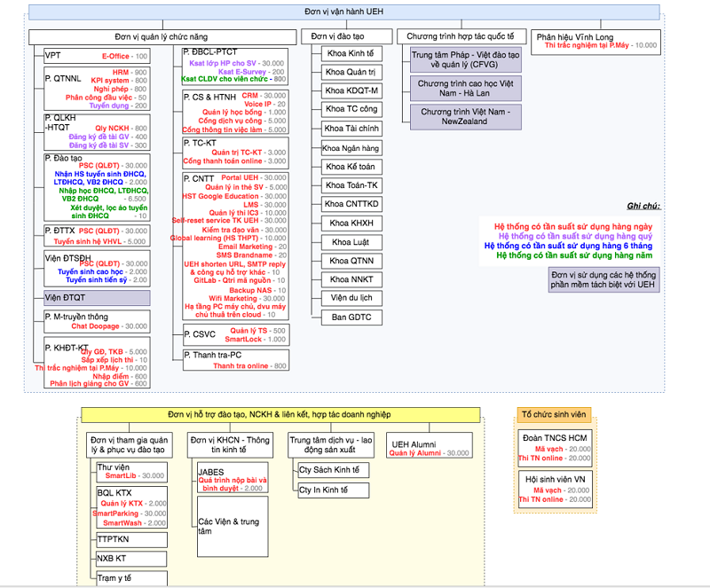This screenshot has width=710, height=588.
Task: Select yellow 'Đơn vị hỗ trợ đào tạo, NCKH' header
Action: tap(280, 415)
